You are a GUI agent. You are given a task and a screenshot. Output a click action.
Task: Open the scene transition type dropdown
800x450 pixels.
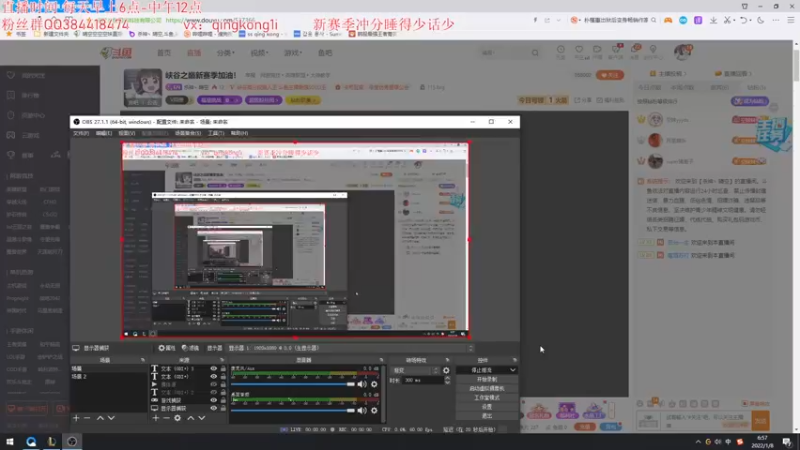pyautogui.click(x=415, y=370)
